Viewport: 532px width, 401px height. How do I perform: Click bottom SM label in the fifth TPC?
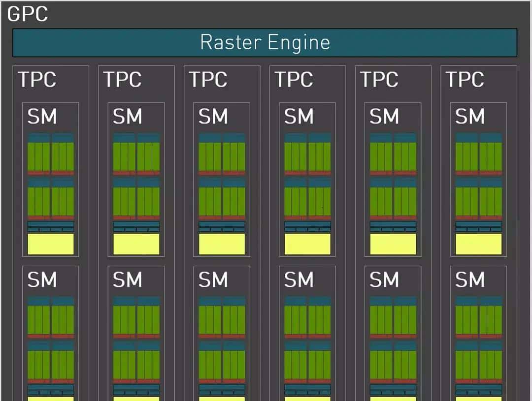click(384, 280)
